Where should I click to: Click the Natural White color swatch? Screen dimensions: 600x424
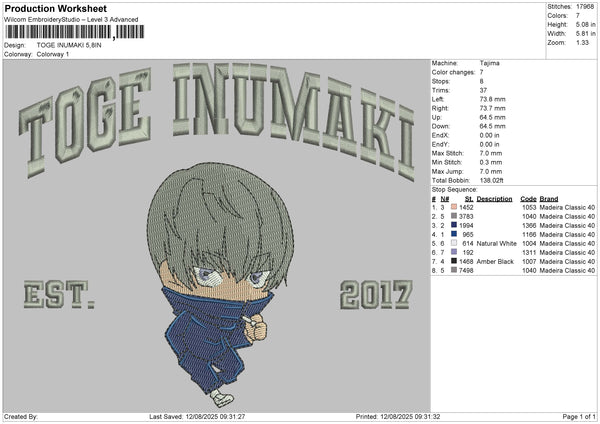point(454,243)
